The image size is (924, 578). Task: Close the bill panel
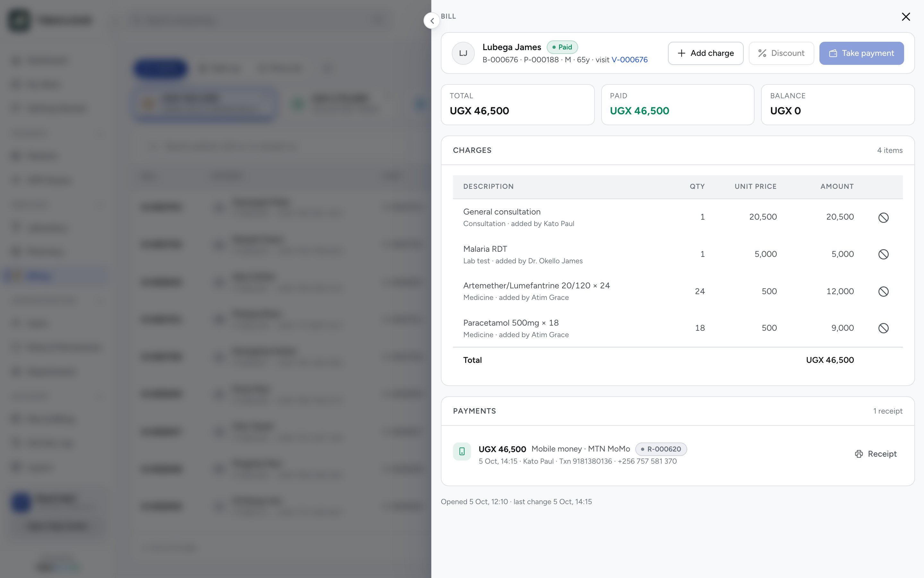coord(906,17)
